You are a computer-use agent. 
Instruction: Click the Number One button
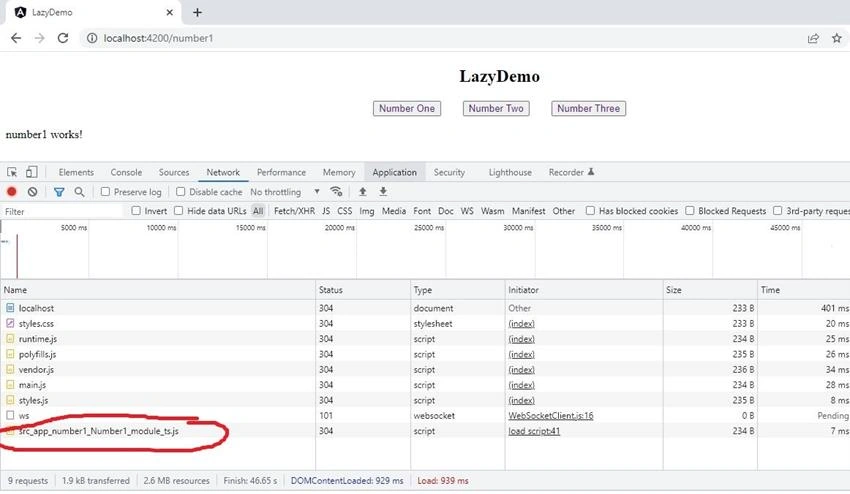click(407, 108)
